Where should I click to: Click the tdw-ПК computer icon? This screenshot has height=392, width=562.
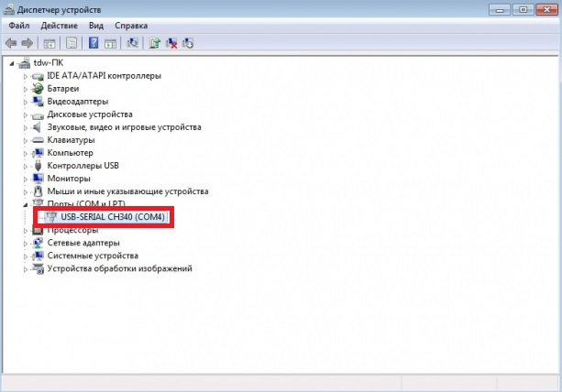pyautogui.click(x=25, y=63)
